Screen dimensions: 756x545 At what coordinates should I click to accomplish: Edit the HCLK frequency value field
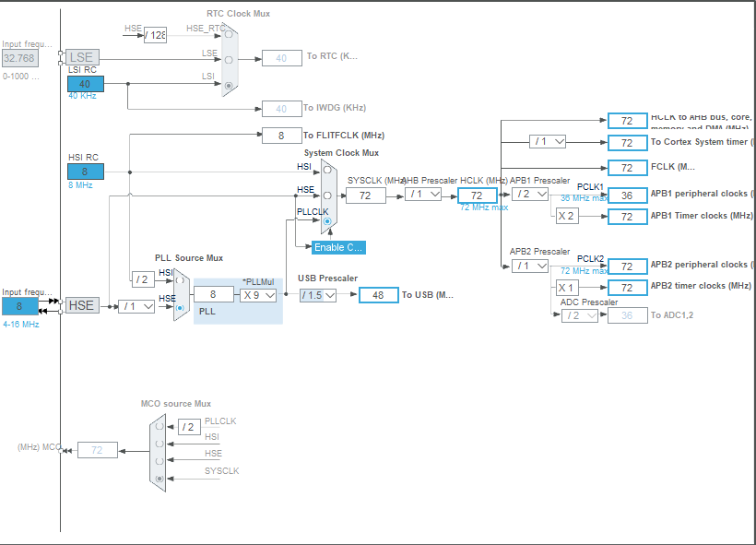(477, 195)
